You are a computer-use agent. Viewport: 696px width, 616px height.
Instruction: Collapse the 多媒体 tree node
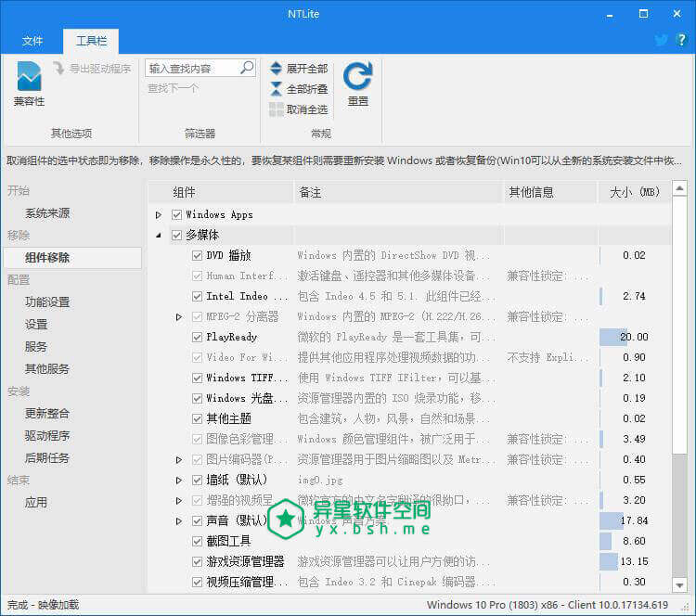[x=159, y=236]
